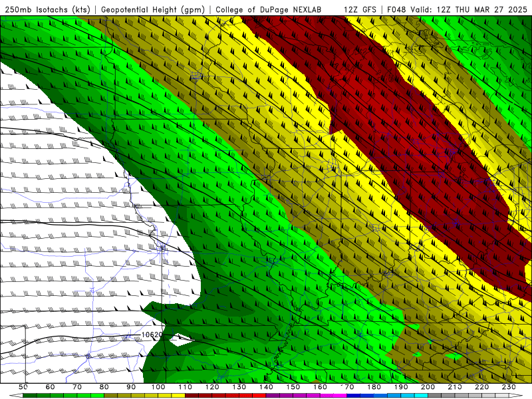
Task: Click the 70 value on the color scale
Action: point(77,387)
